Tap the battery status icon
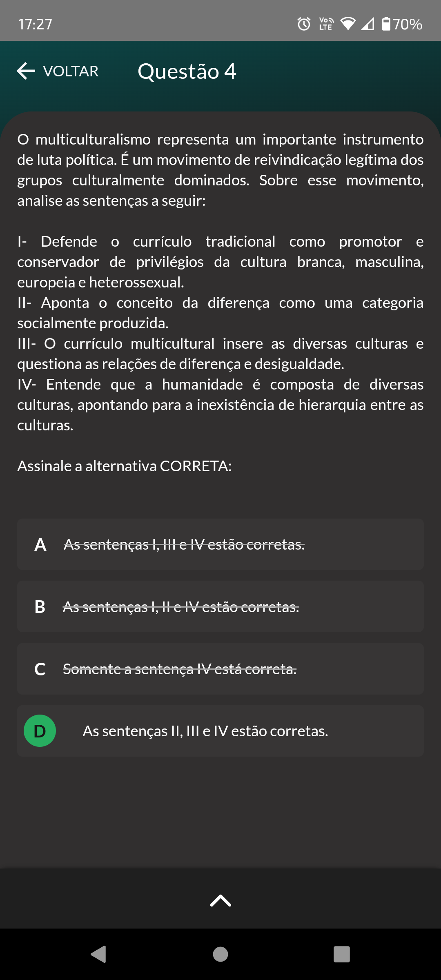 [x=386, y=24]
